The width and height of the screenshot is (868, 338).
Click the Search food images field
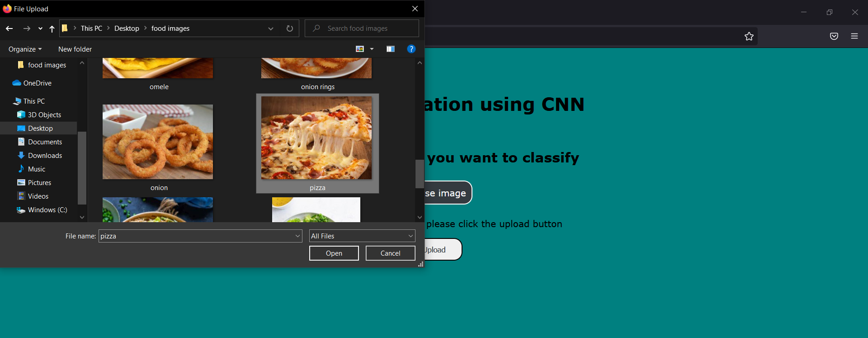click(x=362, y=29)
